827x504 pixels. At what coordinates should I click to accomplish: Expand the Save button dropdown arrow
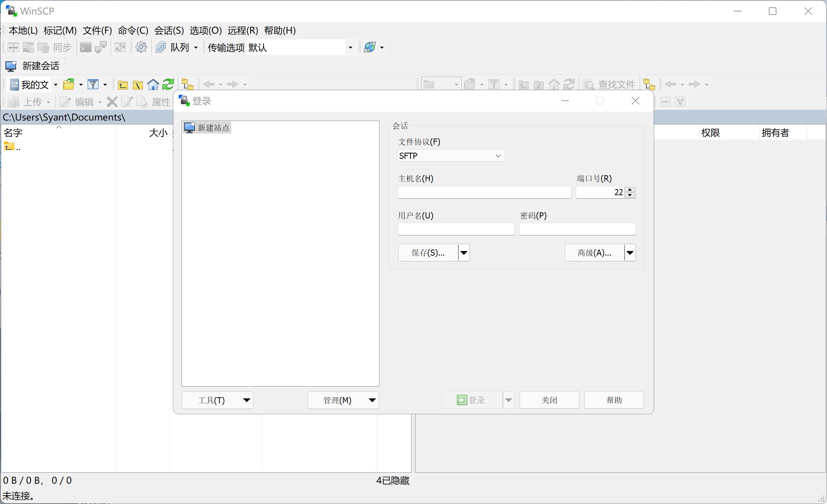click(x=464, y=253)
